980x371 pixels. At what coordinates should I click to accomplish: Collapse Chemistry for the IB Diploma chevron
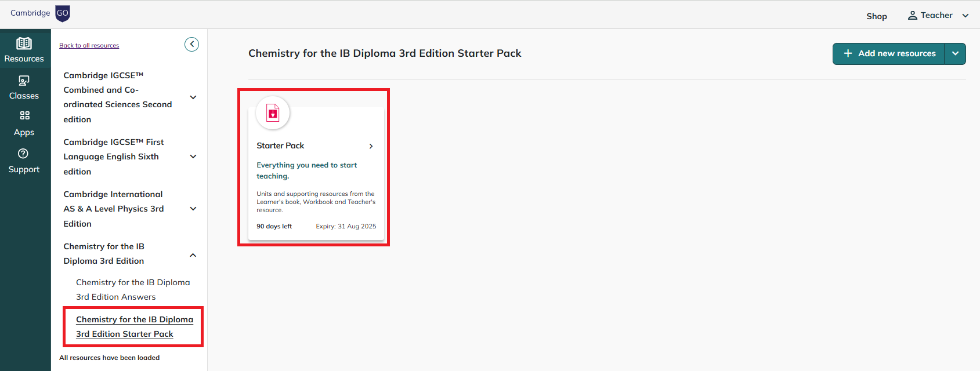point(193,255)
